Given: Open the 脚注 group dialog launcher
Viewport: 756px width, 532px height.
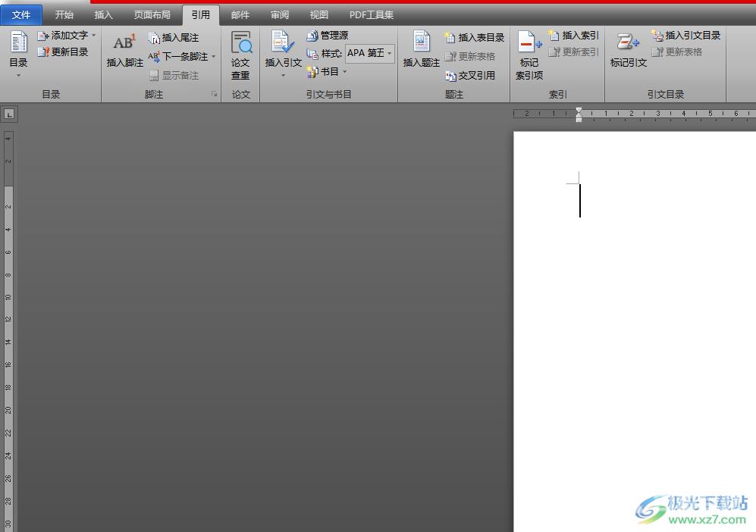Looking at the screenshot, I should pyautogui.click(x=214, y=95).
